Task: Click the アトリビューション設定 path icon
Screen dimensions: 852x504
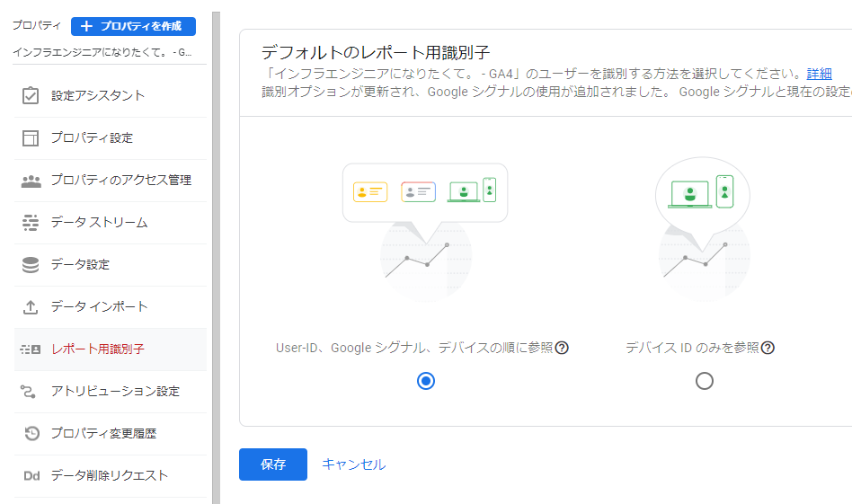Action: coord(28,391)
